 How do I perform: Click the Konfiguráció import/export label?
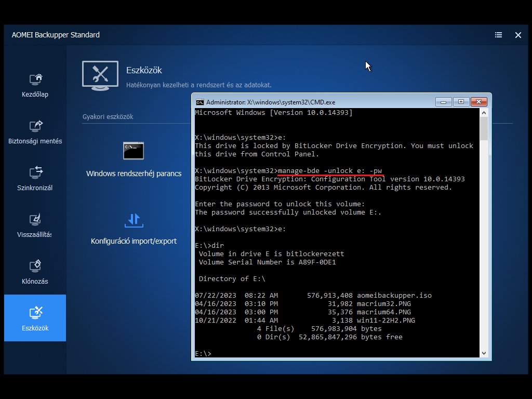[134, 241]
